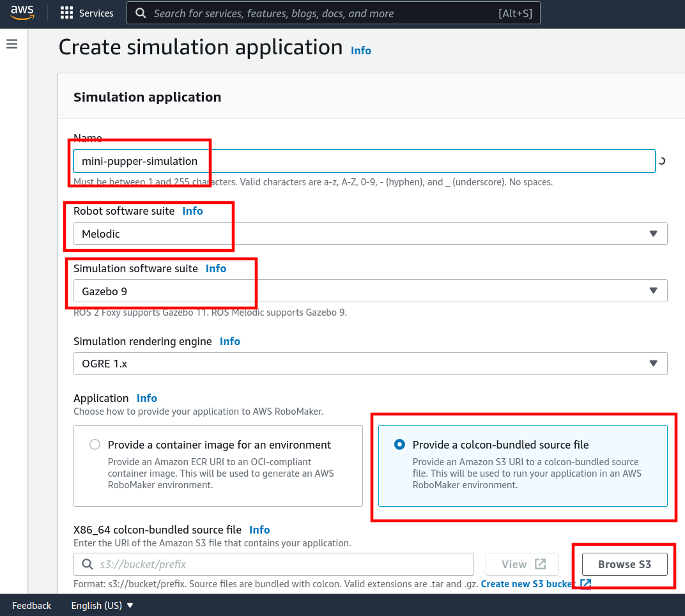Open Create new S3 bucket link
The width and height of the screenshot is (685, 616).
pos(528,584)
